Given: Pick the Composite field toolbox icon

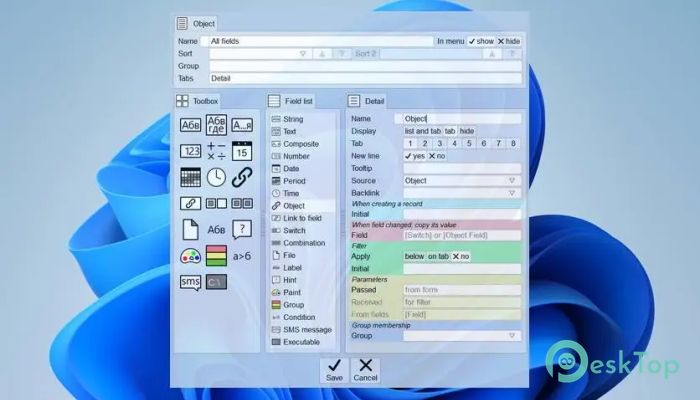Looking at the screenshot, I should pos(242,125).
